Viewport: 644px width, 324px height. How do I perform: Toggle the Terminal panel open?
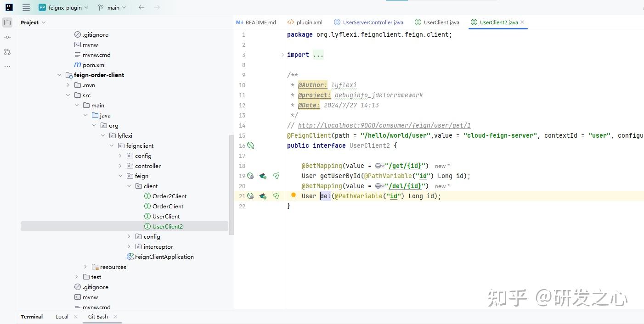pyautogui.click(x=31, y=316)
